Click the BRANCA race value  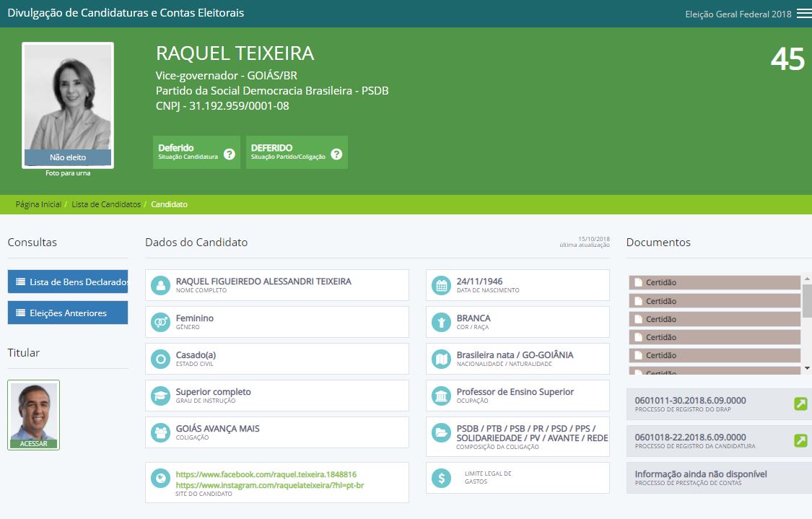(x=473, y=318)
